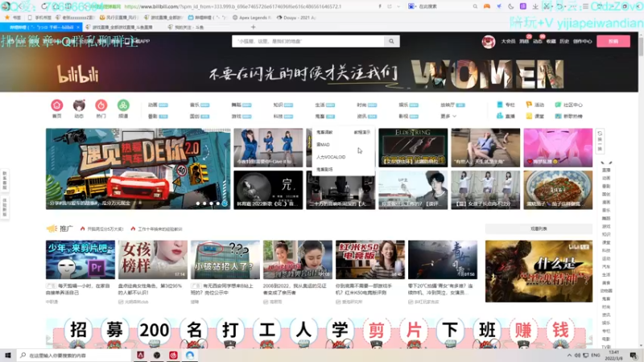
Task: Click the volume tray icon
Action: tap(577, 356)
